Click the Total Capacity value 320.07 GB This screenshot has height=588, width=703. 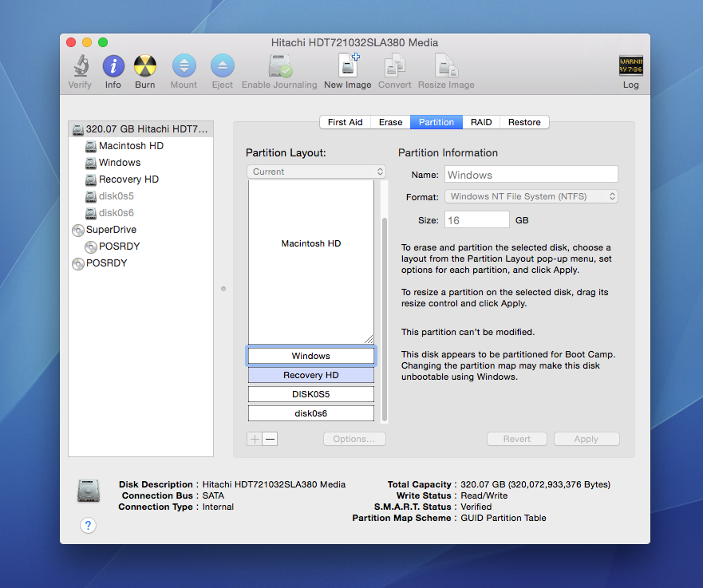[x=535, y=484]
